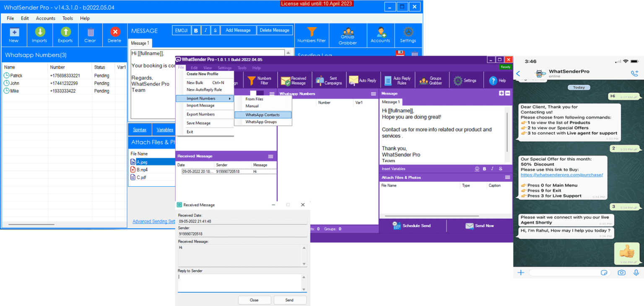
Task: Select WhatsApp Contacts from the submenu
Action: (262, 115)
